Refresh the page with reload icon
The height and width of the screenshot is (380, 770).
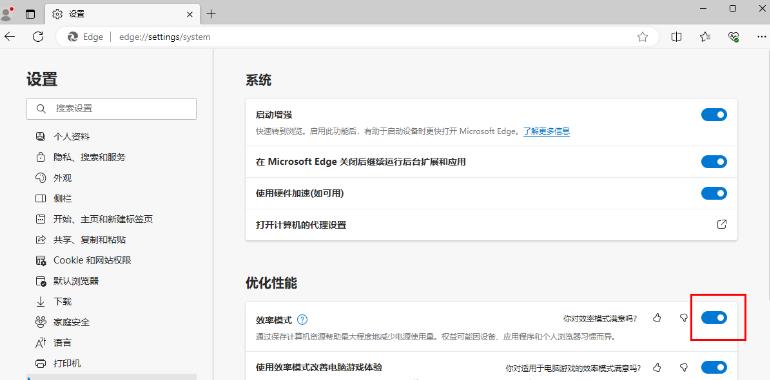38,37
